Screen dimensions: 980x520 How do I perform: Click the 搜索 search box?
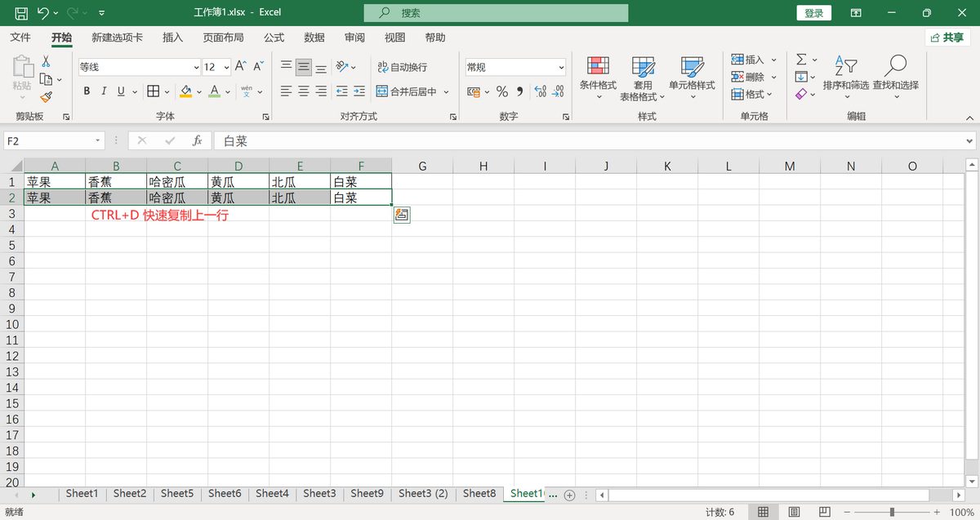tap(496, 13)
